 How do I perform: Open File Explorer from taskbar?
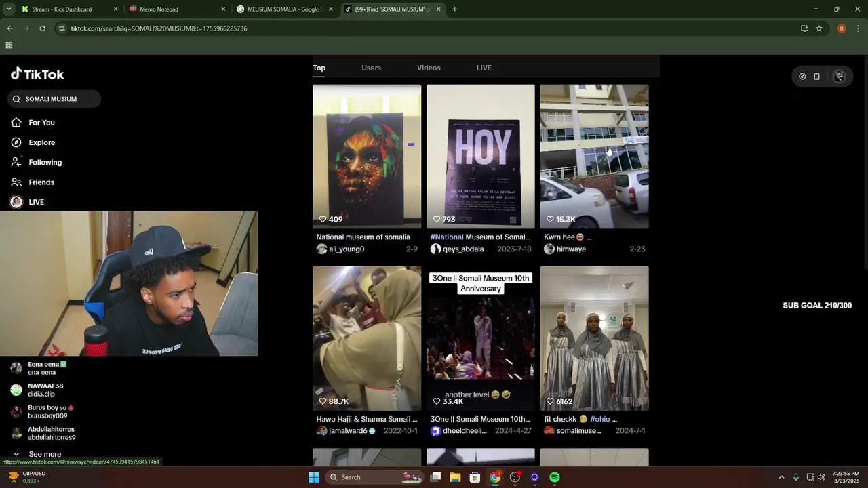455,477
